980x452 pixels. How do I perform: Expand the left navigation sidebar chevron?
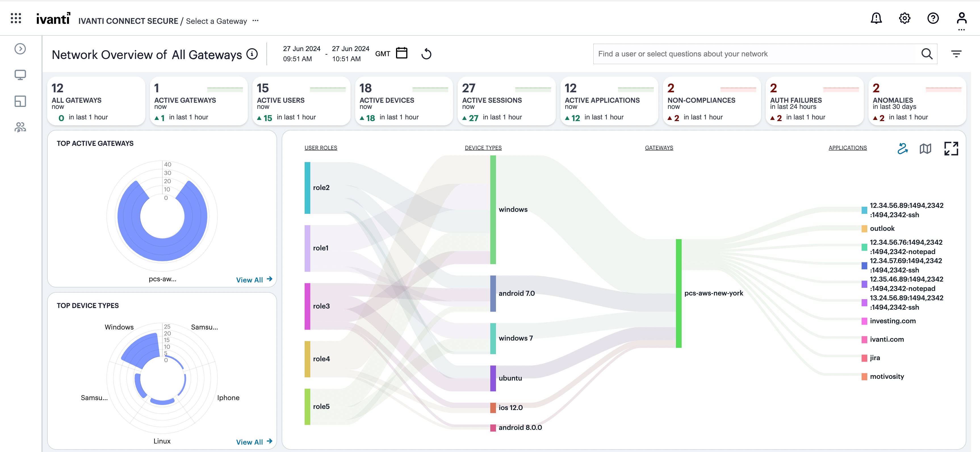pos(20,49)
